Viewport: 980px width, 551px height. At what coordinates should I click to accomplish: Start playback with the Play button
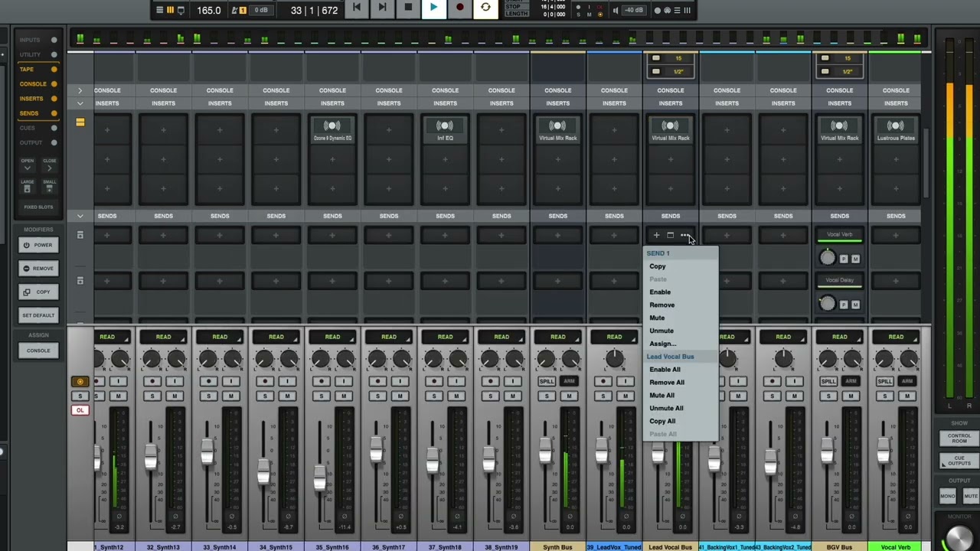pyautogui.click(x=433, y=8)
